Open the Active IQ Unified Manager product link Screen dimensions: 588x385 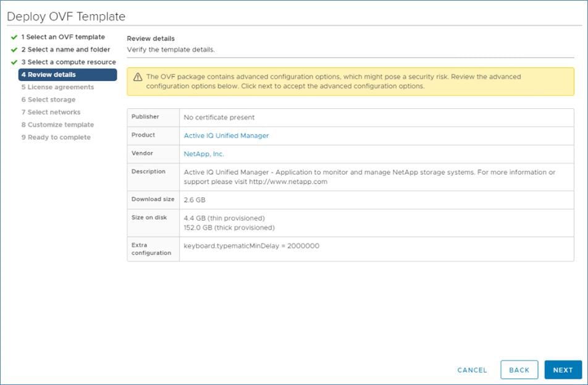226,136
